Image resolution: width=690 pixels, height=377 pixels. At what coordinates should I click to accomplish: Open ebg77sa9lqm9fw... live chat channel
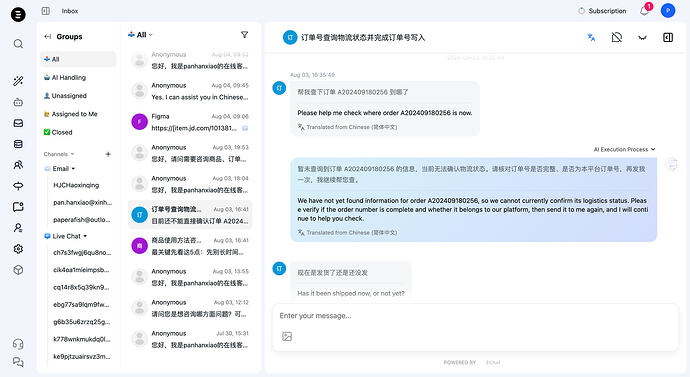pos(81,304)
